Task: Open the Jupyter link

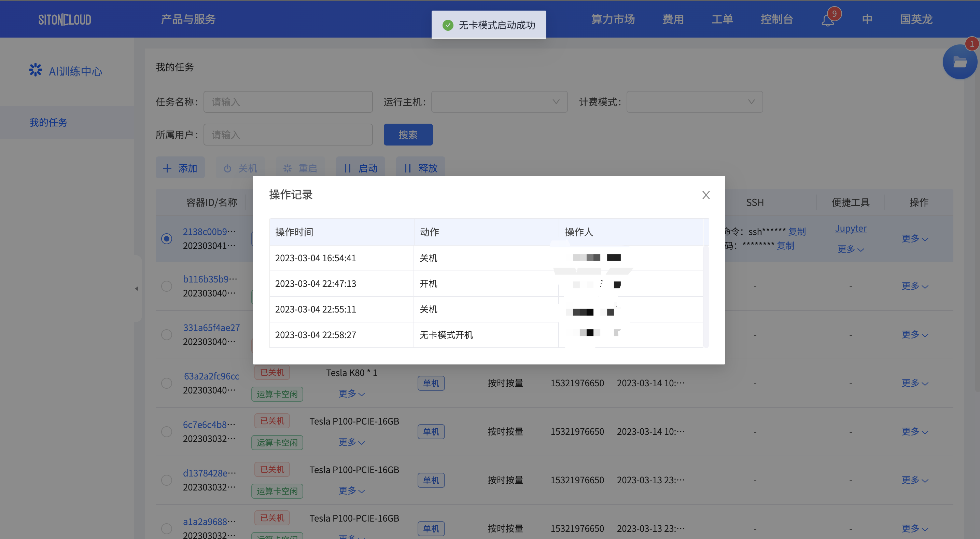Action: 851,229
